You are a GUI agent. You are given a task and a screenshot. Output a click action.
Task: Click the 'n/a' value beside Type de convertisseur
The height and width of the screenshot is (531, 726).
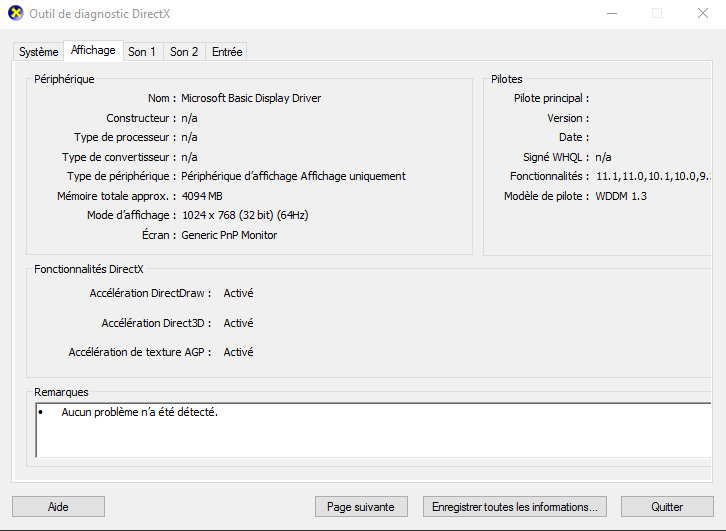coord(189,157)
